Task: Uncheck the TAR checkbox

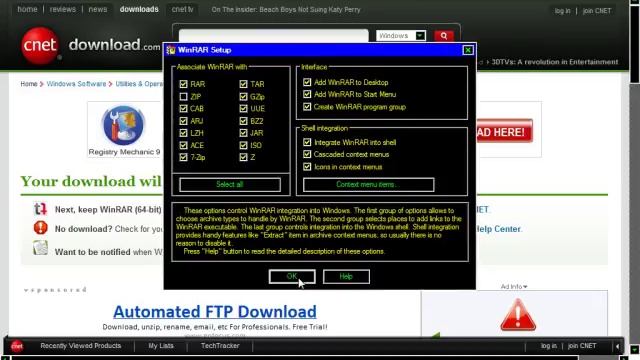Action: tap(244, 84)
